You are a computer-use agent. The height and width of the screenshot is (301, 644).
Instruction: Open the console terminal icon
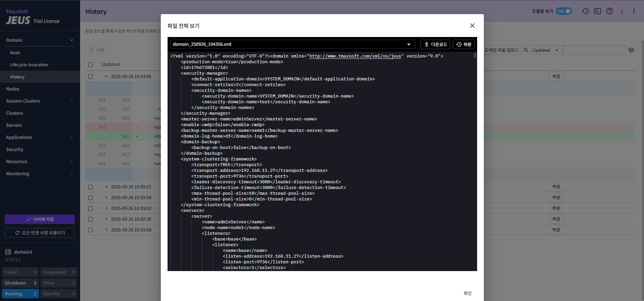(598, 11)
